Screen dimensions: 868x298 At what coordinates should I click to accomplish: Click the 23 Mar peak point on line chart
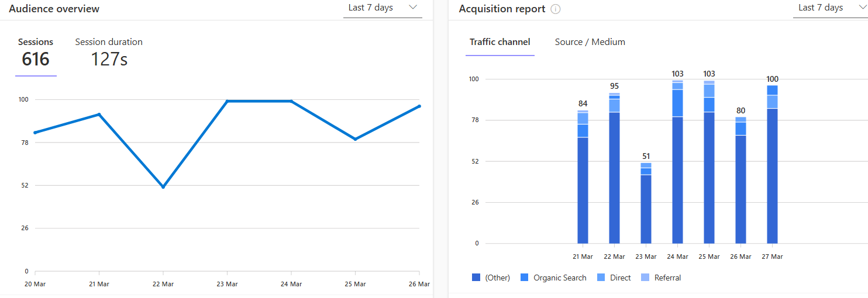[227, 101]
